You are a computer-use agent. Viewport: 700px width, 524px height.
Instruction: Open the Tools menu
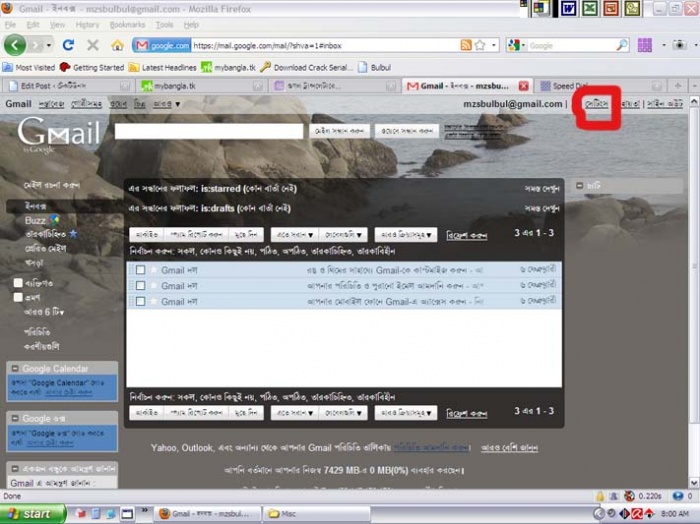click(164, 25)
